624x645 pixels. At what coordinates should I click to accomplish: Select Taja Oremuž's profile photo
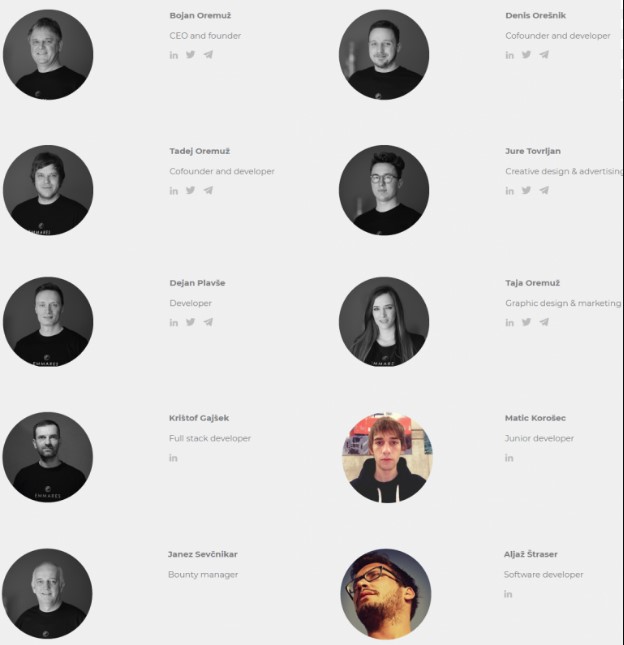(x=384, y=322)
